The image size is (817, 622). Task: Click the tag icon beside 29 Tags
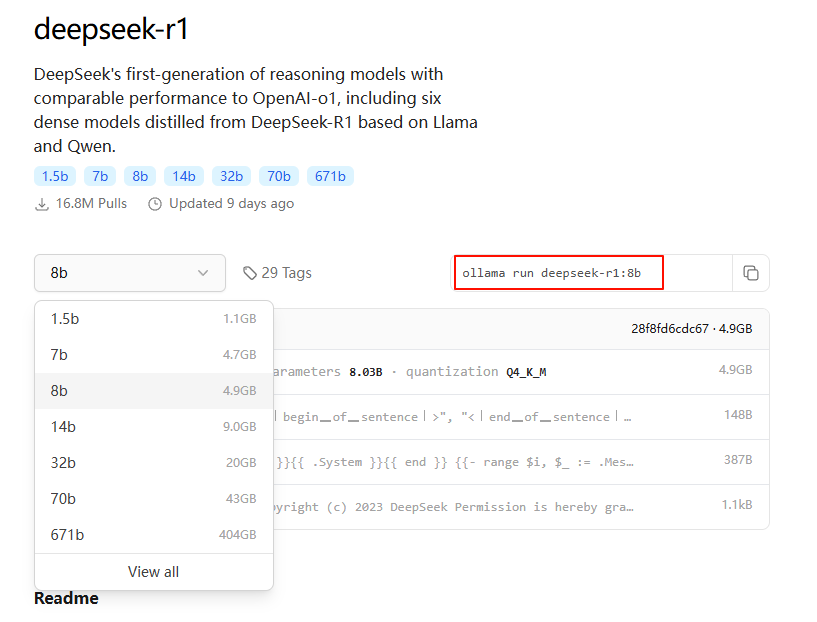tap(250, 273)
